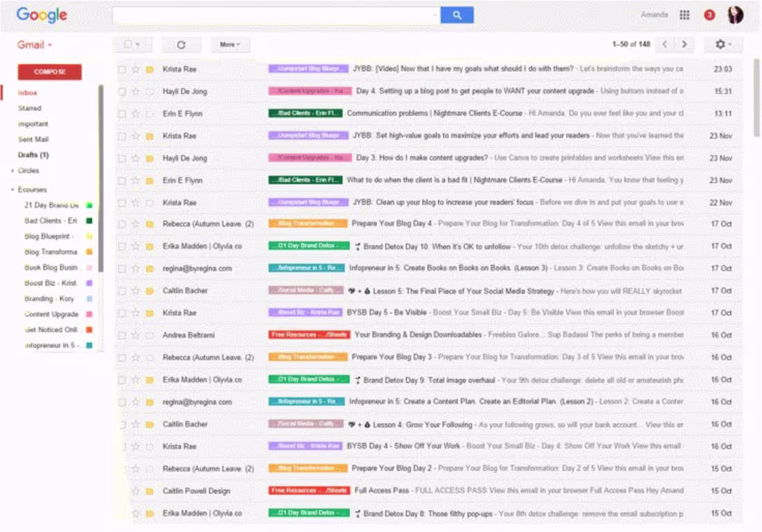Click the blue search magnifier button

[x=457, y=15]
